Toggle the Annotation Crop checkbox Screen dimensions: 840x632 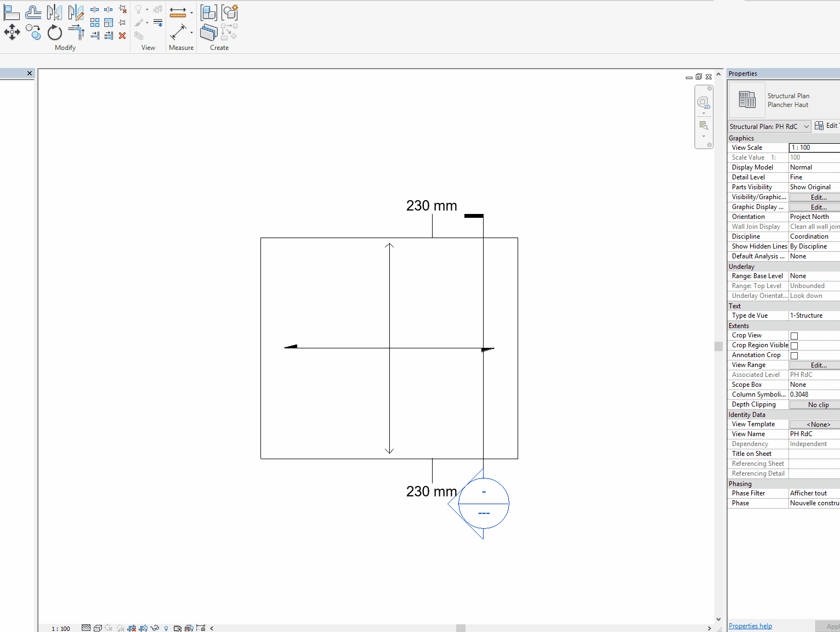click(794, 356)
